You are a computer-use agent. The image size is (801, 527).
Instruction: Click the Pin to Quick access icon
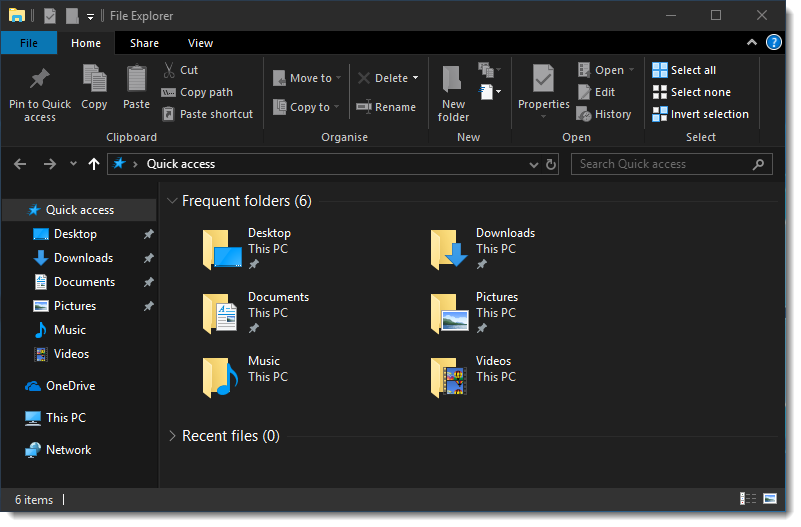pyautogui.click(x=40, y=80)
